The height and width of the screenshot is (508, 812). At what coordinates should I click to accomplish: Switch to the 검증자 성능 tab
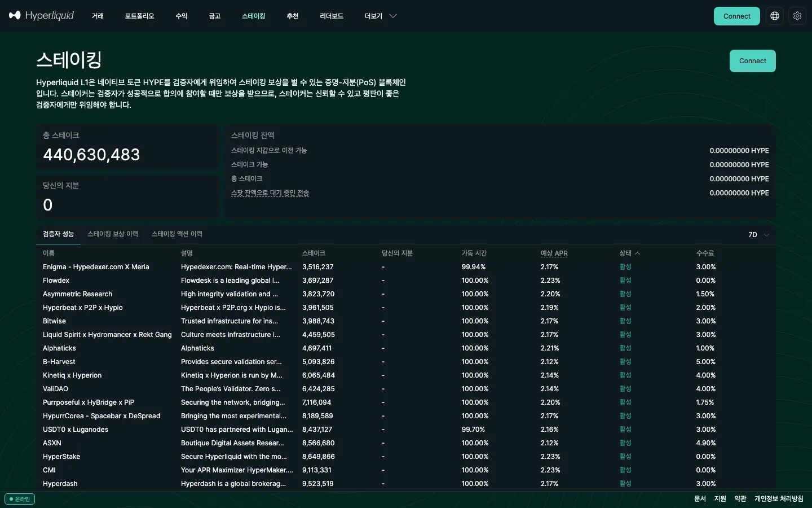(58, 234)
